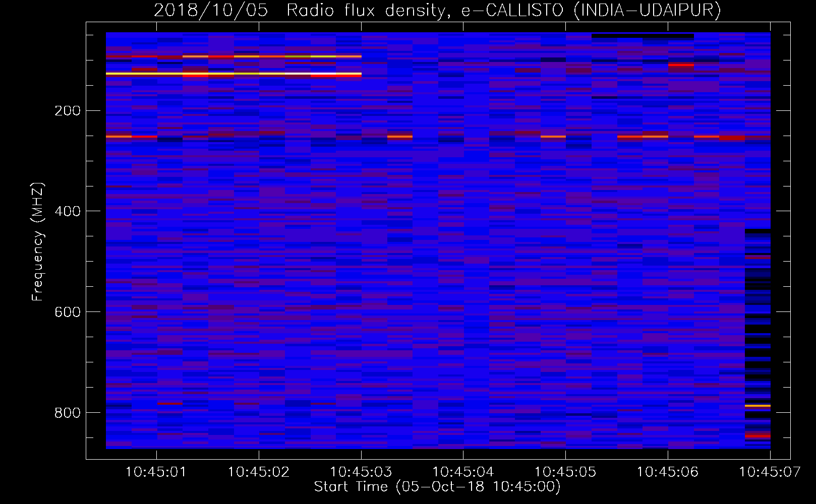Image resolution: width=816 pixels, height=504 pixels.
Task: Select the 600 frequency tick label
Action: (x=68, y=312)
